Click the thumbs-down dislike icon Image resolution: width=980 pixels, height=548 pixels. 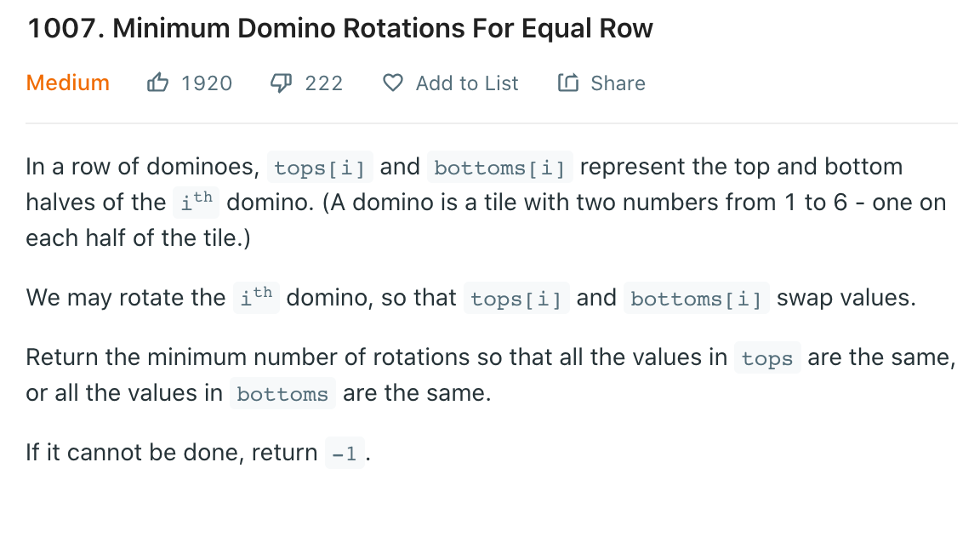[x=282, y=83]
